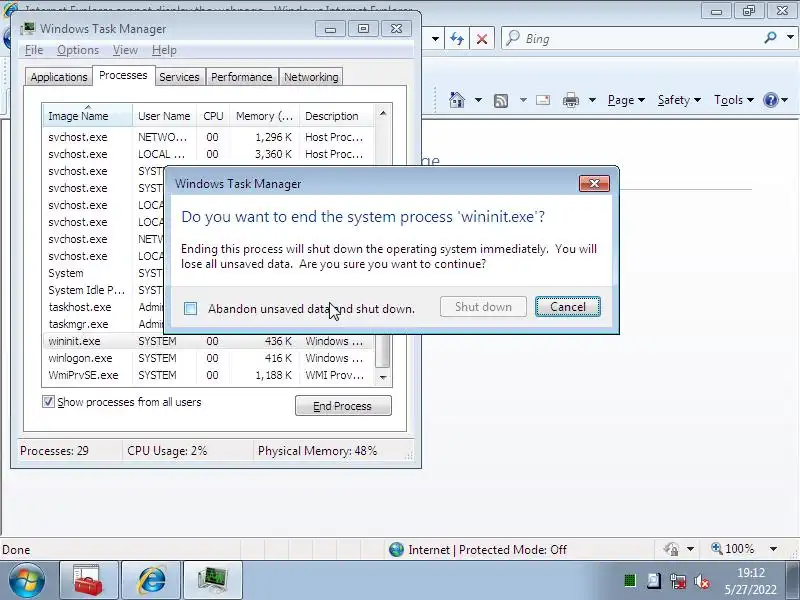Select the WmiPrvSE.exe process row
This screenshot has width=800, height=600.
coord(208,375)
